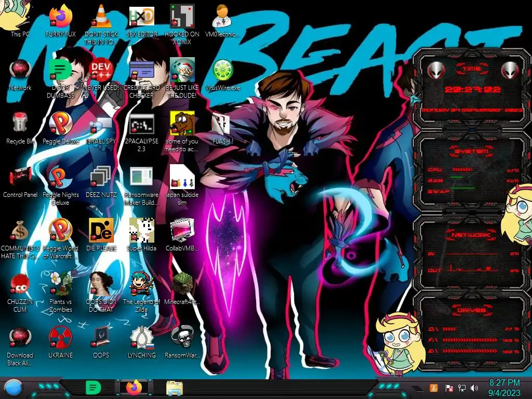
Task: Select the COMMUNISTS HATE THIS G... money bag icon
Action: 20,239
